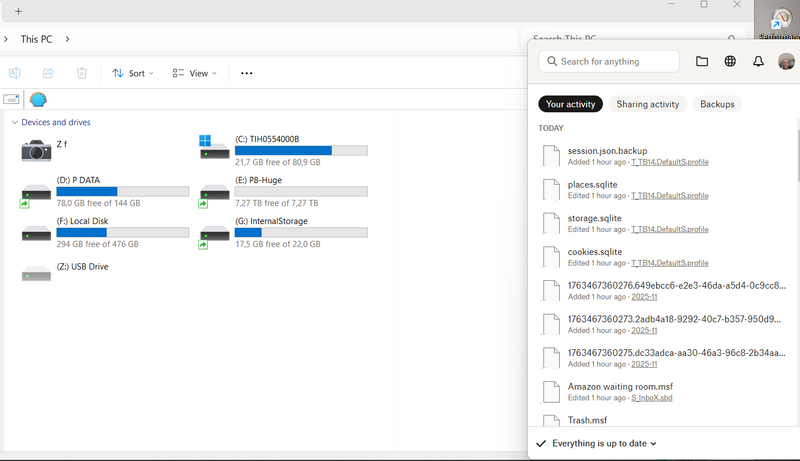Open the Dropbox folder icon
This screenshot has width=800, height=461.
pos(702,61)
